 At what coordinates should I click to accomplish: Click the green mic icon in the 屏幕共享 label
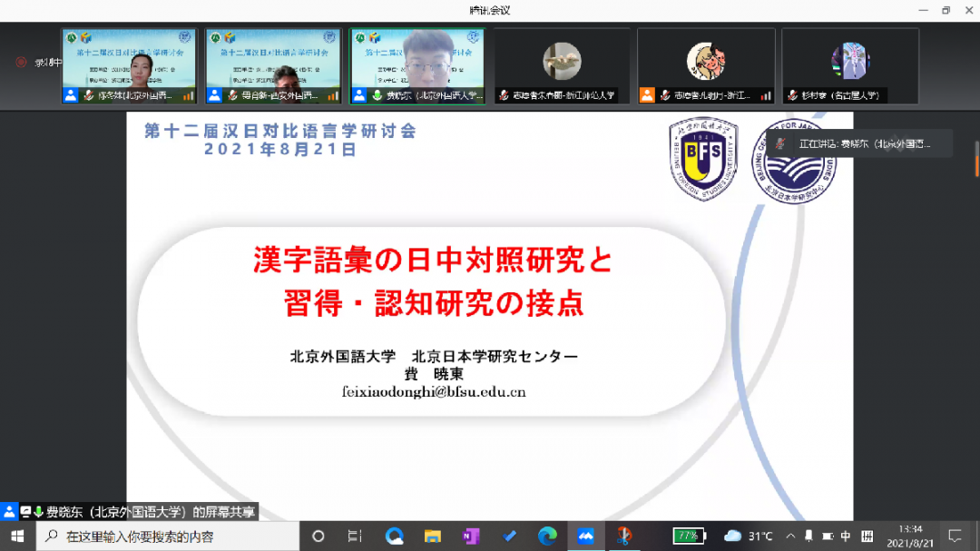[38, 512]
